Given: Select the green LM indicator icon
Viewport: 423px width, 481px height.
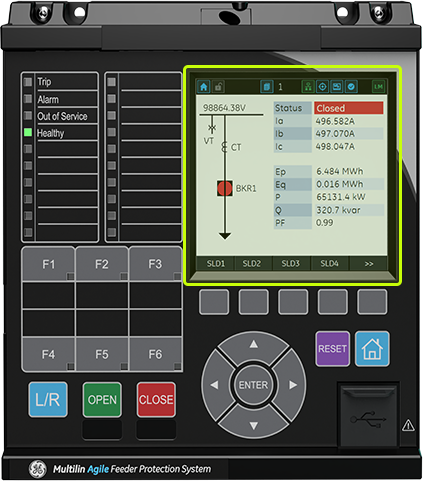Looking at the screenshot, I should click(x=378, y=87).
